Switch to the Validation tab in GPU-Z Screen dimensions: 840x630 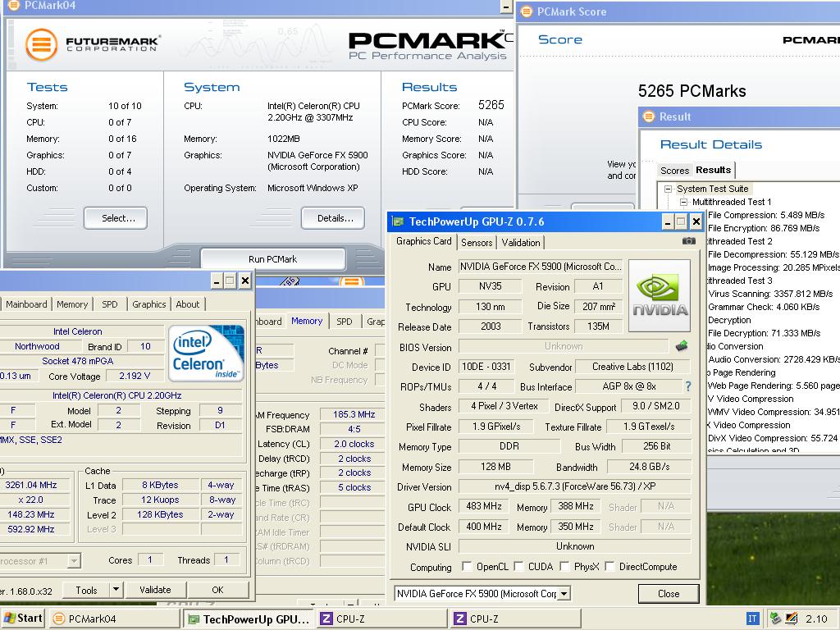click(x=521, y=242)
